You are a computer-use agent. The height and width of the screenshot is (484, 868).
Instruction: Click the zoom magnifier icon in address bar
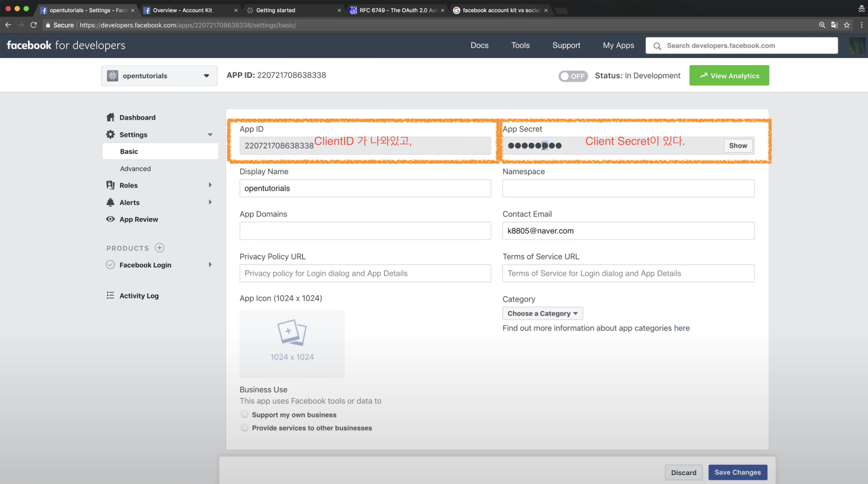pyautogui.click(x=822, y=25)
